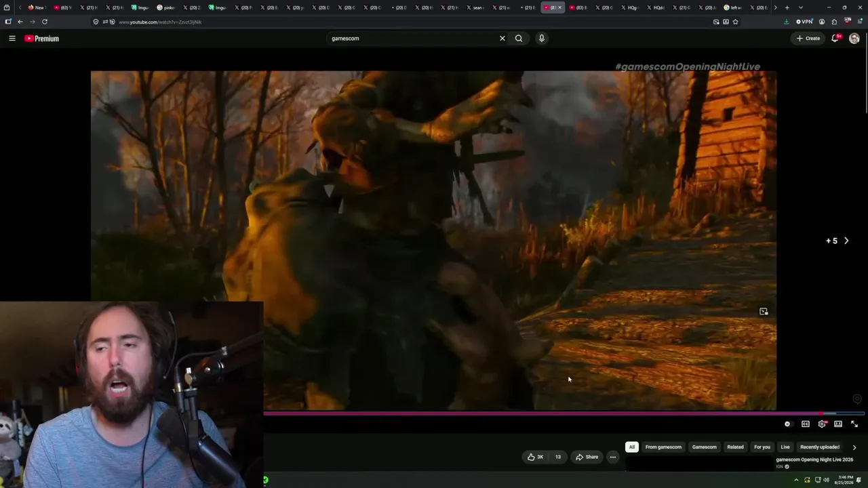Toggle subtitles closed captions
The height and width of the screenshot is (488, 868).
(806, 424)
